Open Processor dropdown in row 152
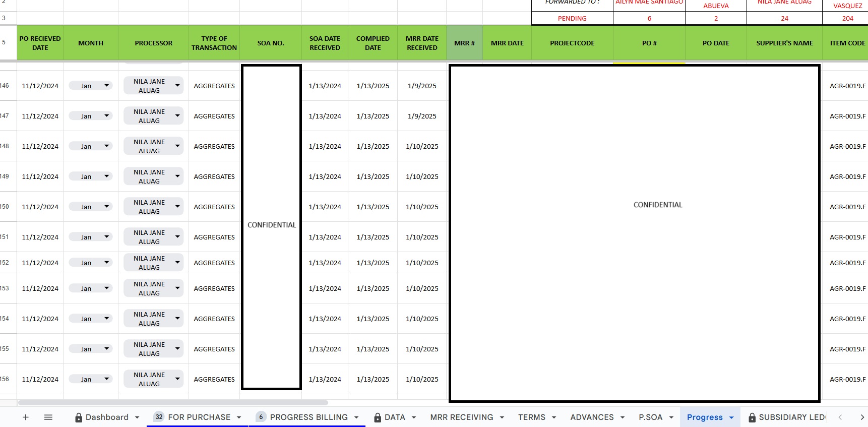This screenshot has height=427, width=868. click(177, 263)
